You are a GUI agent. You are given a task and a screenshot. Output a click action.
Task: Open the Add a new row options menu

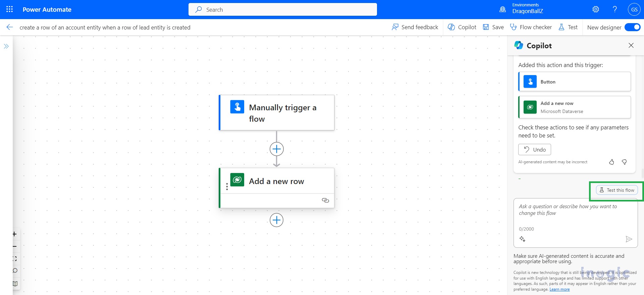pos(227,187)
